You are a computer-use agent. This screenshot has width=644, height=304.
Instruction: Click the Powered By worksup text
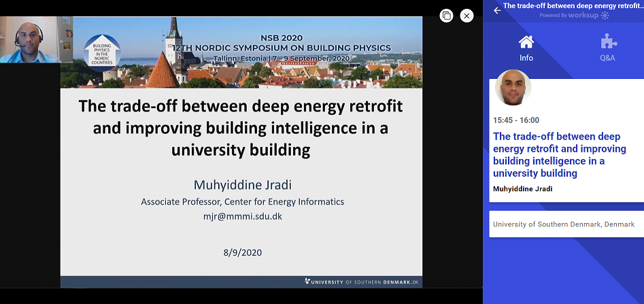point(569,15)
